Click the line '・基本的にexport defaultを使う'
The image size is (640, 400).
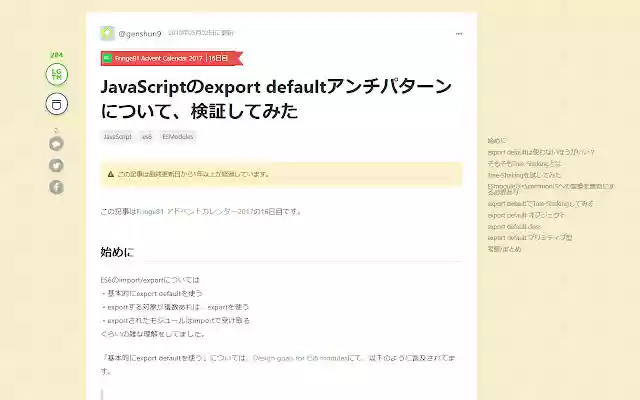point(151,293)
